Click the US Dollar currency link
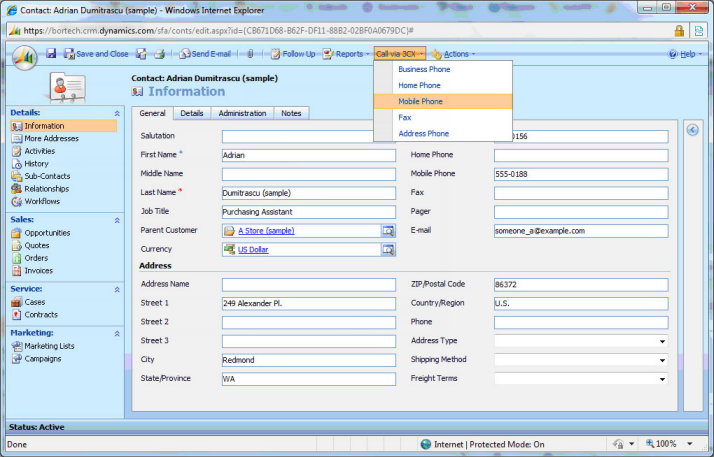714x457 pixels. click(x=253, y=249)
